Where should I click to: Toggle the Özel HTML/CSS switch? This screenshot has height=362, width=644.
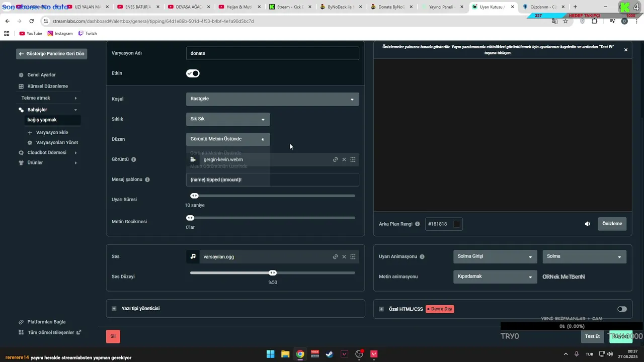622,309
